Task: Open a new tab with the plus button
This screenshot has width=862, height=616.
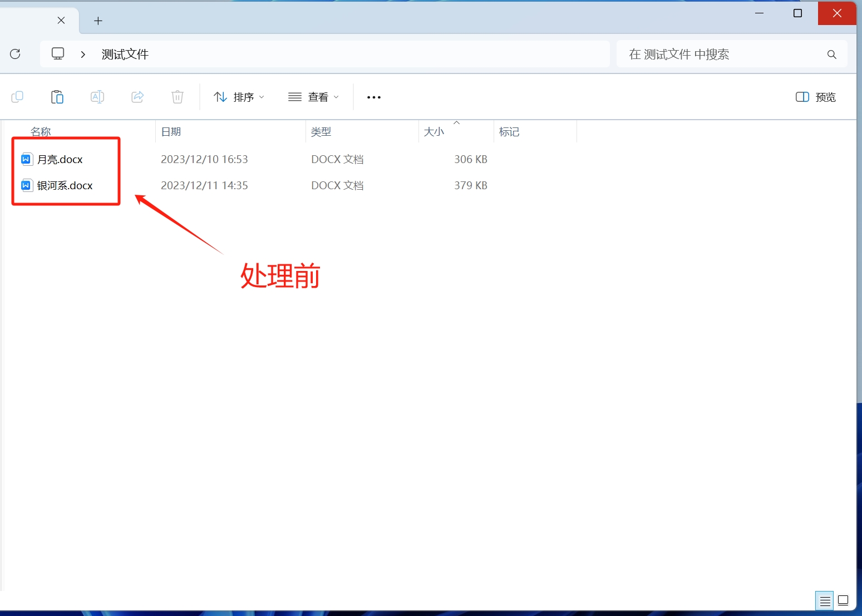Action: coord(98,21)
